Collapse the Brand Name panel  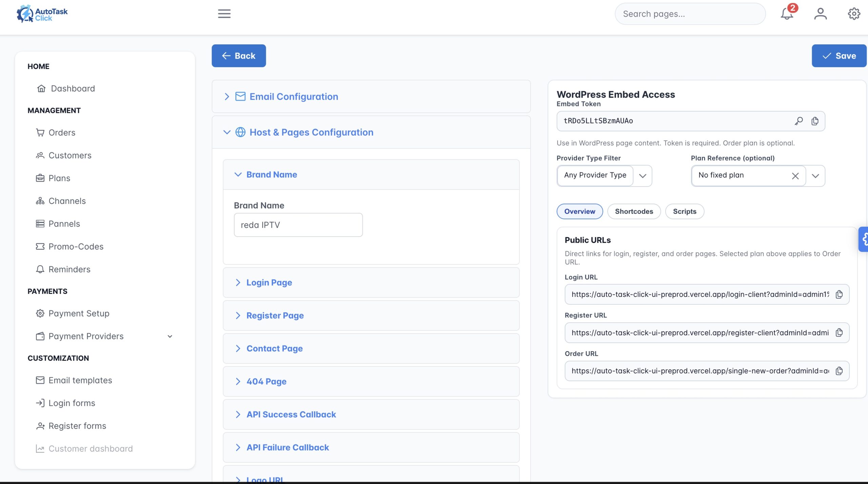click(371, 175)
